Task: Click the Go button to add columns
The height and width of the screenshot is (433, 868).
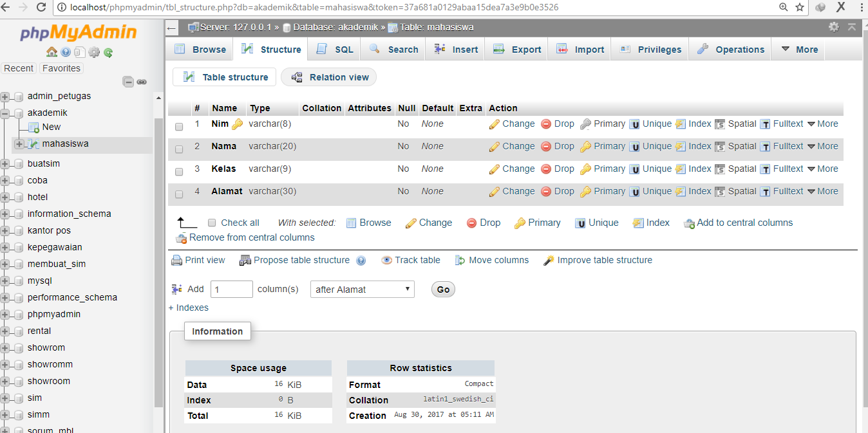Action: click(442, 289)
